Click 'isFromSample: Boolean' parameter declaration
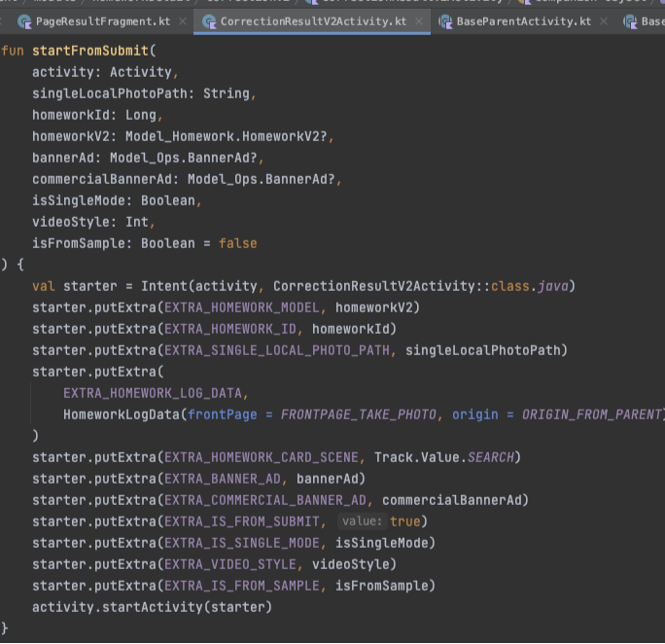 (114, 243)
